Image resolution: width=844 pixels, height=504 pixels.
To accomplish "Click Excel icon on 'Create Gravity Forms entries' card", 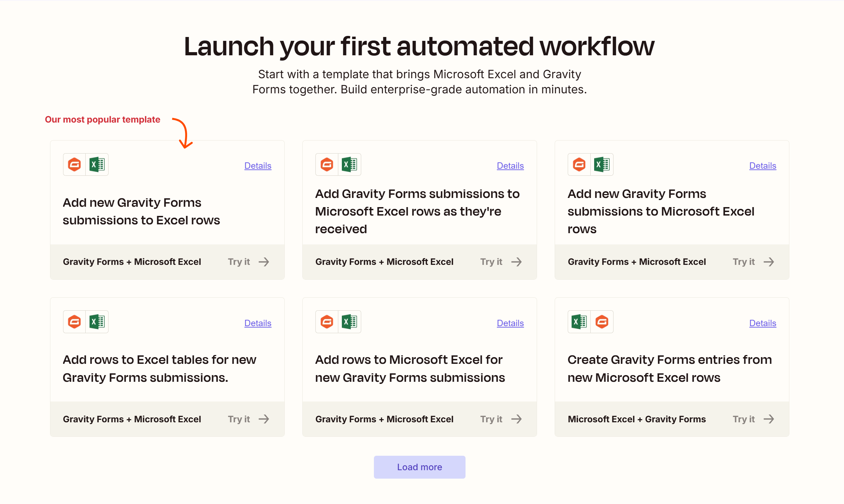I will pyautogui.click(x=579, y=322).
